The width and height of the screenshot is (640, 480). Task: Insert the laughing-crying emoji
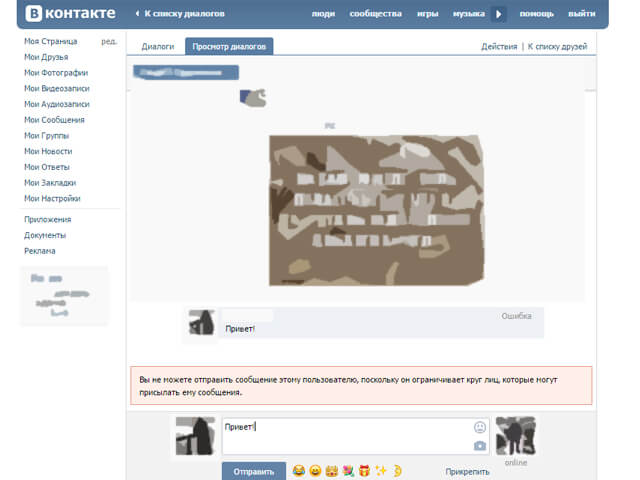pyautogui.click(x=298, y=470)
